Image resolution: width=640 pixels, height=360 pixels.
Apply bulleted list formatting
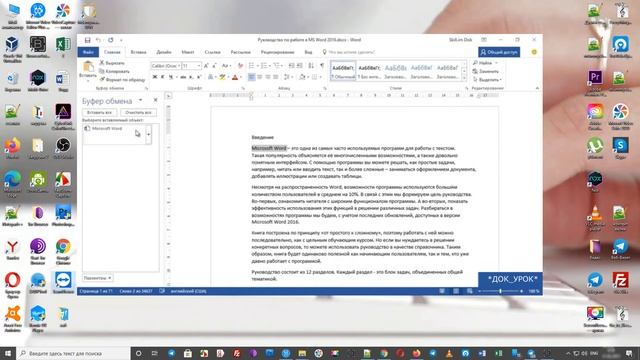[251, 66]
